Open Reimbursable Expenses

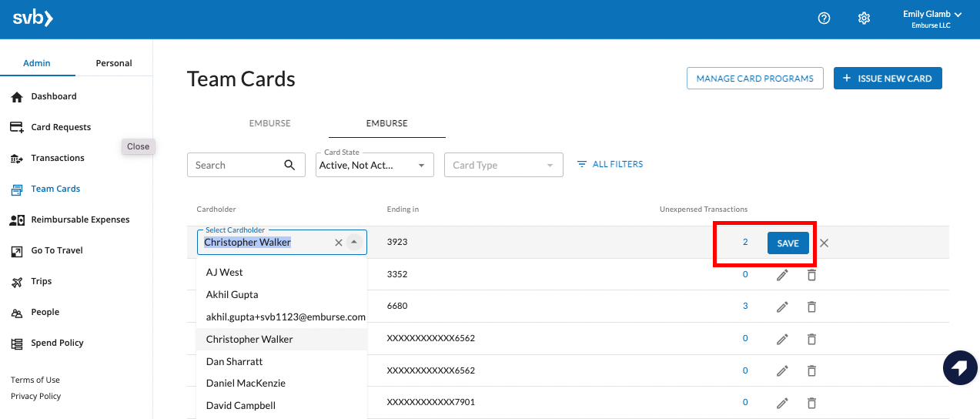(x=80, y=220)
